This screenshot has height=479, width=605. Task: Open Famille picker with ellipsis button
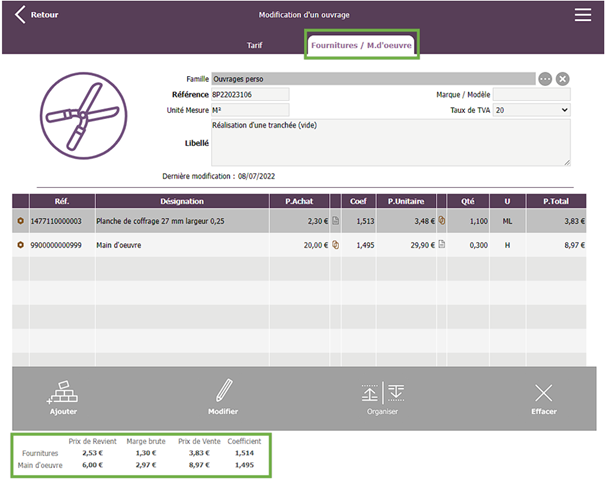coord(545,78)
